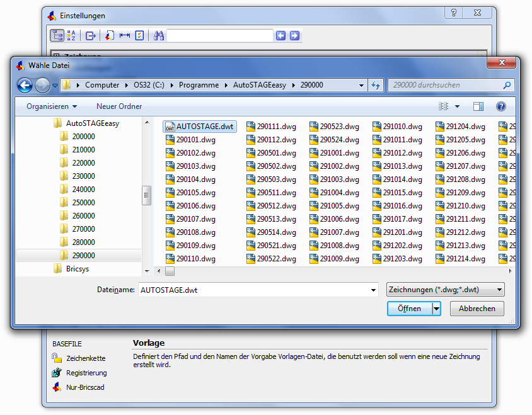Click the 290000 durchsuchen search field

444,85
